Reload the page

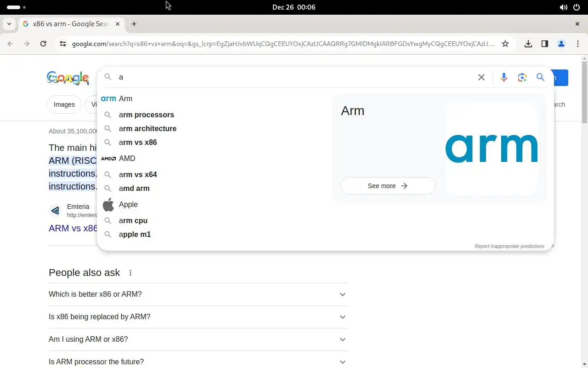point(43,44)
